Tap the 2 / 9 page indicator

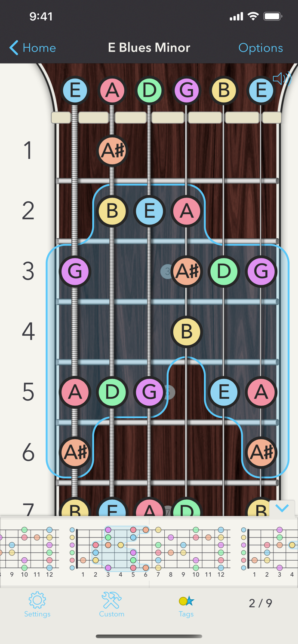click(260, 603)
